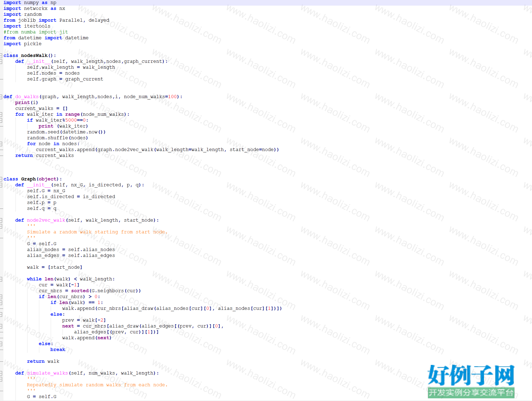The image size is (532, 401).
Task: Click the 'random.shuffle(nodes)' line
Action: pyautogui.click(x=57, y=138)
